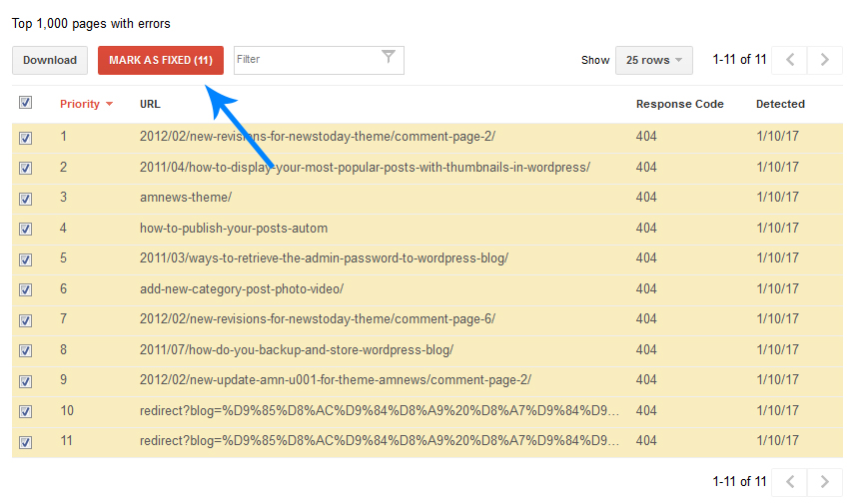Click bottom previous page arrow
Image resolution: width=853 pixels, height=504 pixels.
tap(790, 482)
